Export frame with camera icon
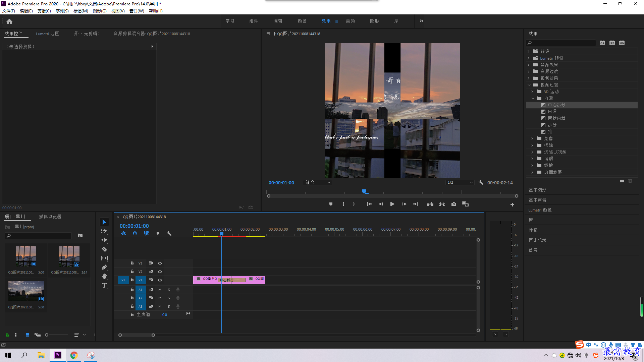Screen dimensions: 644x362 (454, 204)
